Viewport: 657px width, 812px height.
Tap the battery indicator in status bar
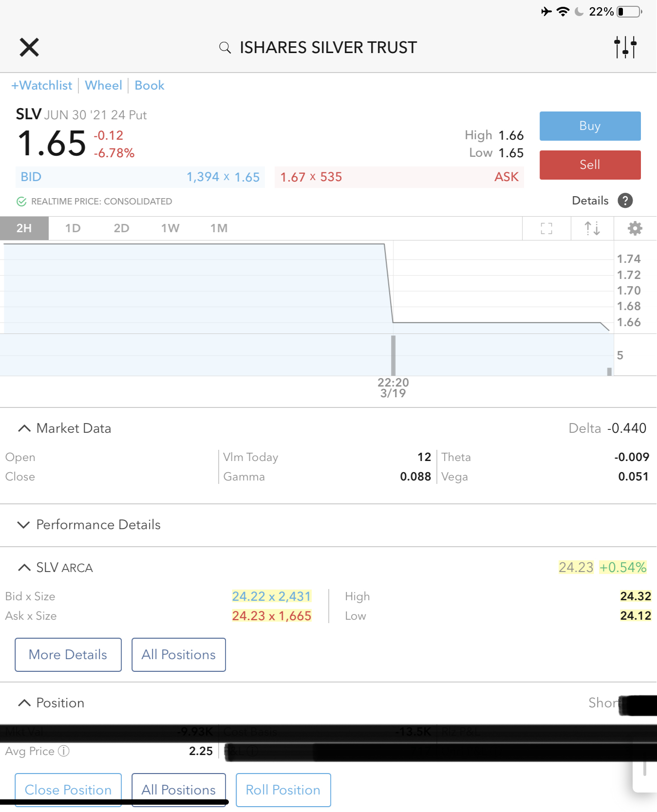click(x=630, y=12)
